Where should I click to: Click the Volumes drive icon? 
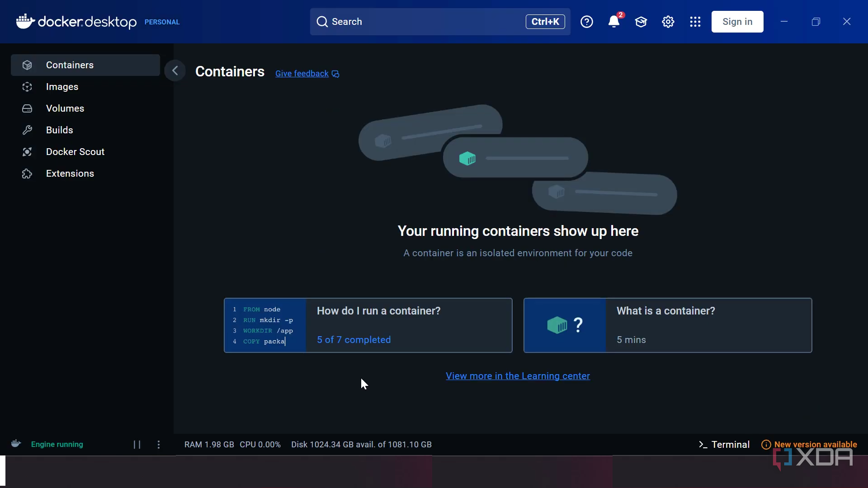click(27, 108)
